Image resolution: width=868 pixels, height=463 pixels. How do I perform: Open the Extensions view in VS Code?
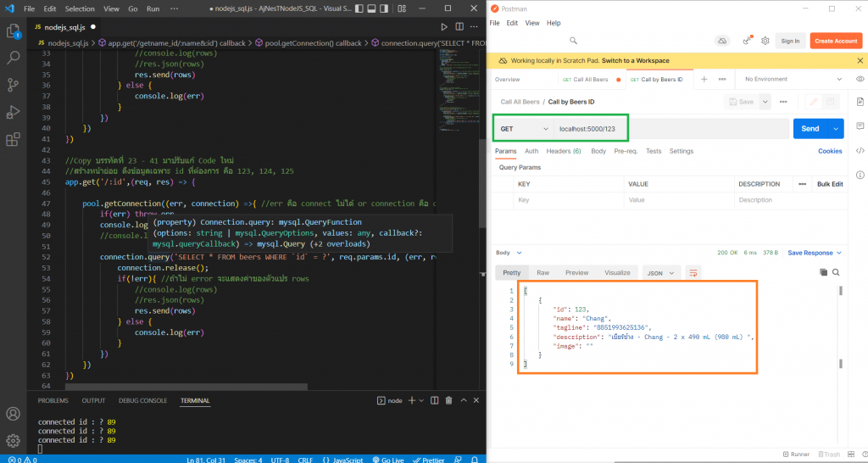click(13, 140)
